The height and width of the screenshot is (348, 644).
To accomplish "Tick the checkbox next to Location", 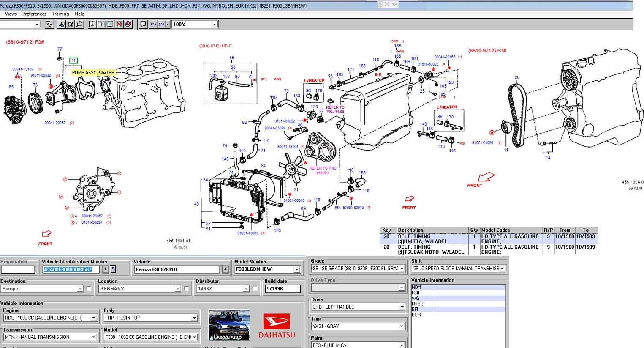I will [x=186, y=289].
